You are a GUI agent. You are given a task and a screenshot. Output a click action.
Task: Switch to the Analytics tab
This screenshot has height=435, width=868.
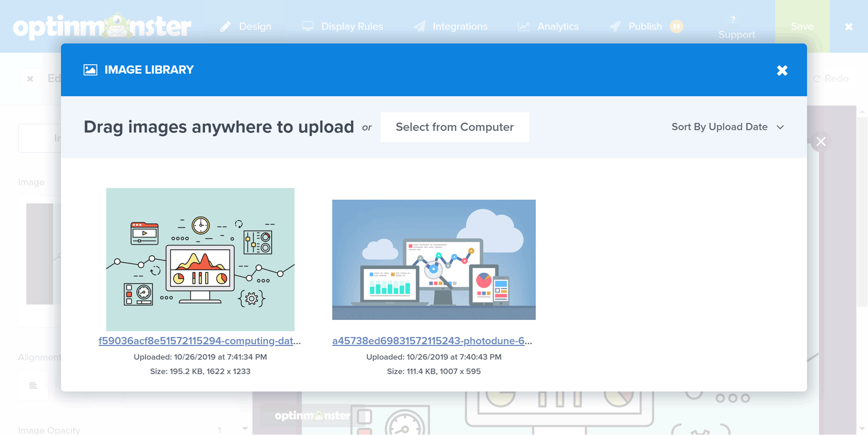pos(549,26)
